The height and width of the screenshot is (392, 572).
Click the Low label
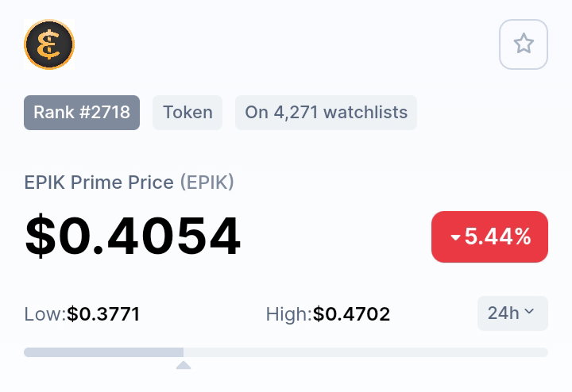pyautogui.click(x=44, y=314)
